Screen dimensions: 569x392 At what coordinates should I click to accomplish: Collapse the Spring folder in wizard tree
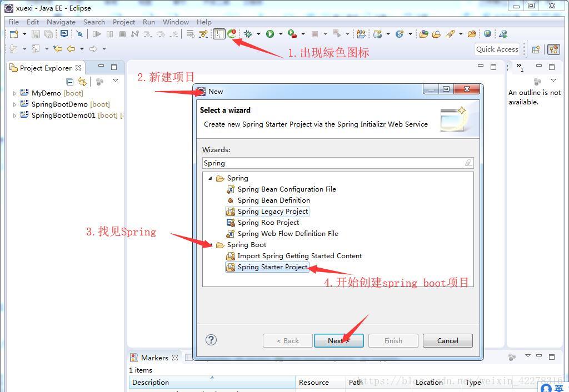[210, 178]
